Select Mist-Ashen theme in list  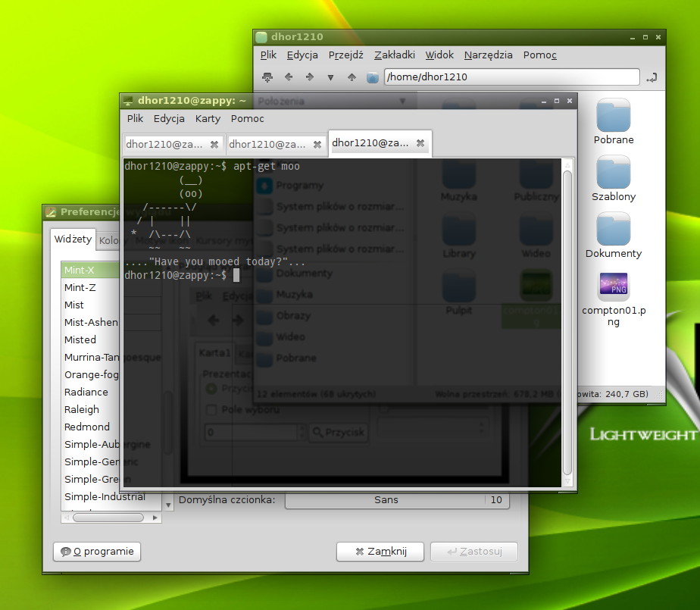coord(91,322)
